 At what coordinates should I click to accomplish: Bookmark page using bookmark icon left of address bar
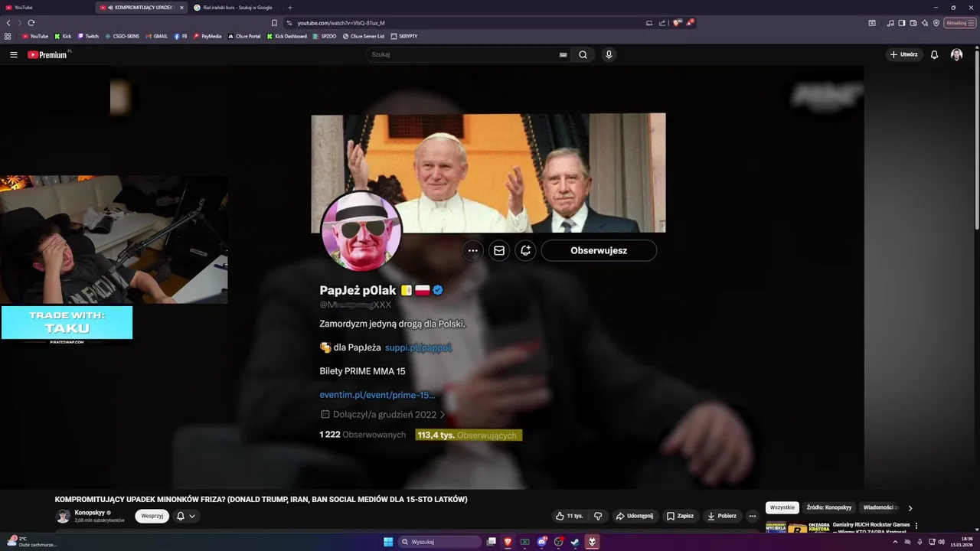point(274,23)
